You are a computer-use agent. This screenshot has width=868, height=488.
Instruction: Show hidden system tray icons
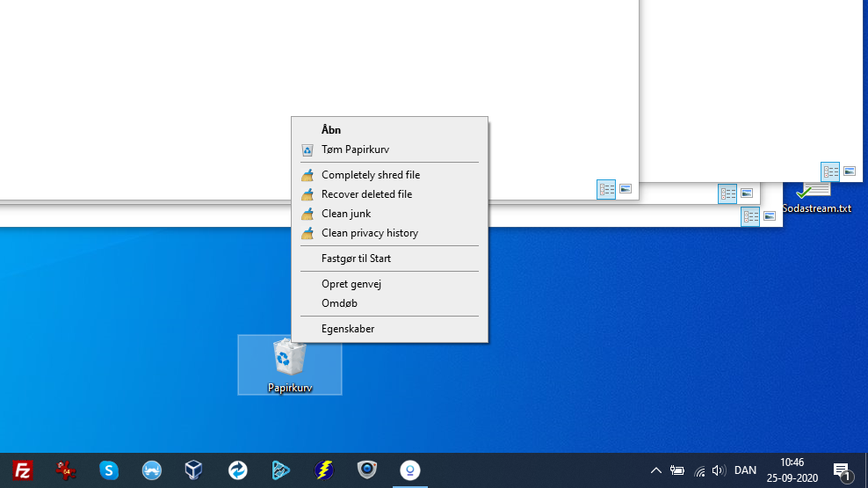(655, 470)
